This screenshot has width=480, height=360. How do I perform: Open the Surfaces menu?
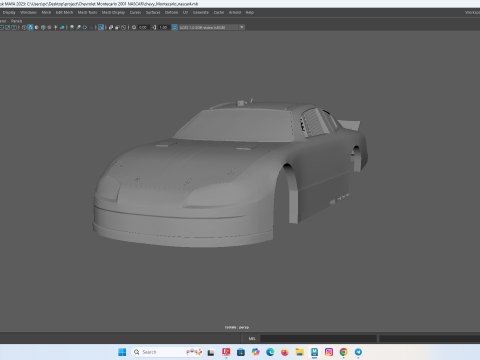tap(153, 12)
